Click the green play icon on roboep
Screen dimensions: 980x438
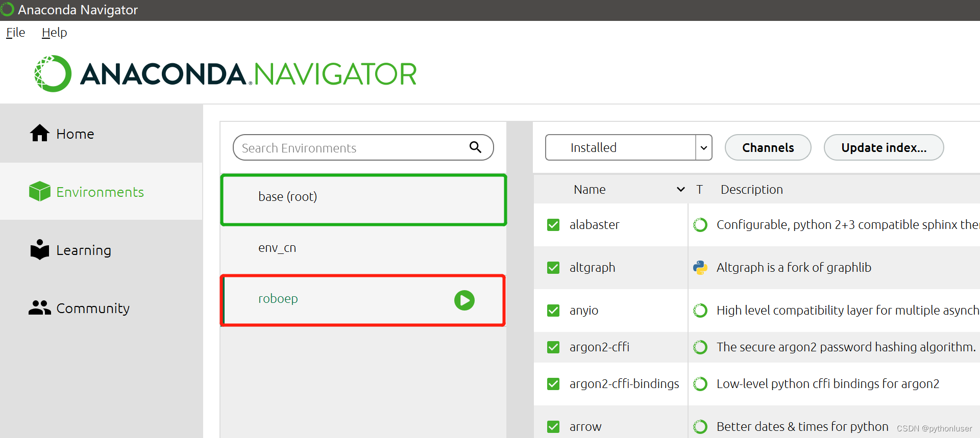tap(464, 300)
